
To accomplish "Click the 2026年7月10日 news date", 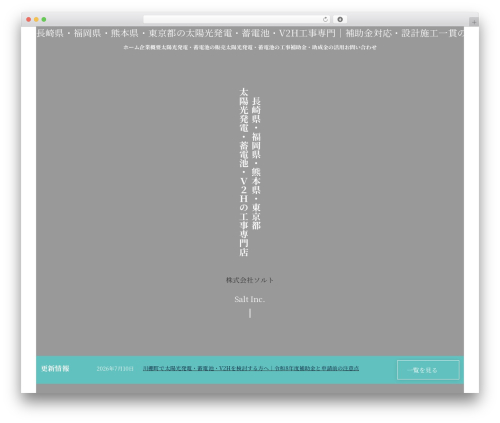I will [x=115, y=369].
